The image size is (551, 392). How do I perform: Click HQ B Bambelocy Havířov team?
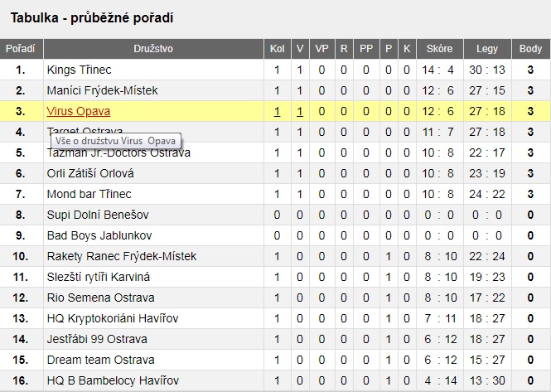click(x=113, y=380)
